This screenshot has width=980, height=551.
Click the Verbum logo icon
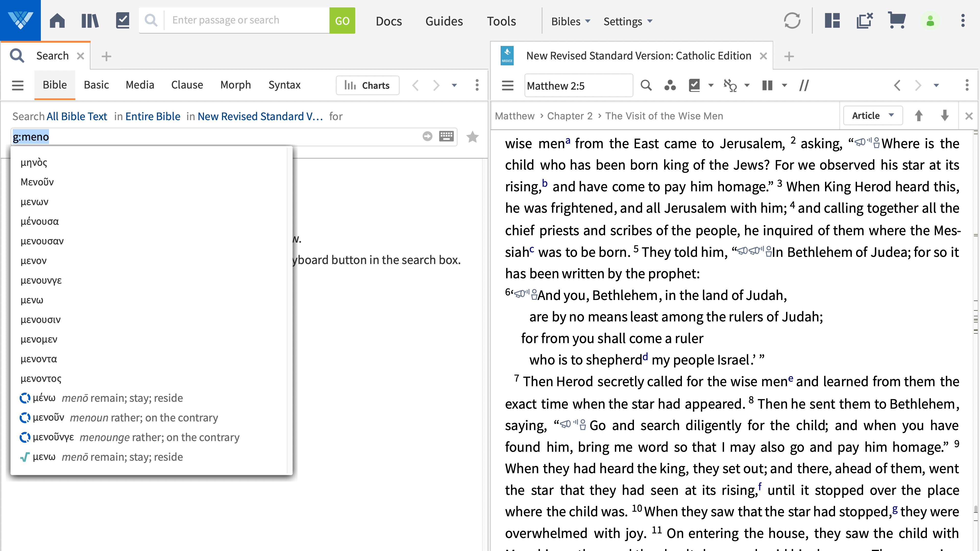20,20
